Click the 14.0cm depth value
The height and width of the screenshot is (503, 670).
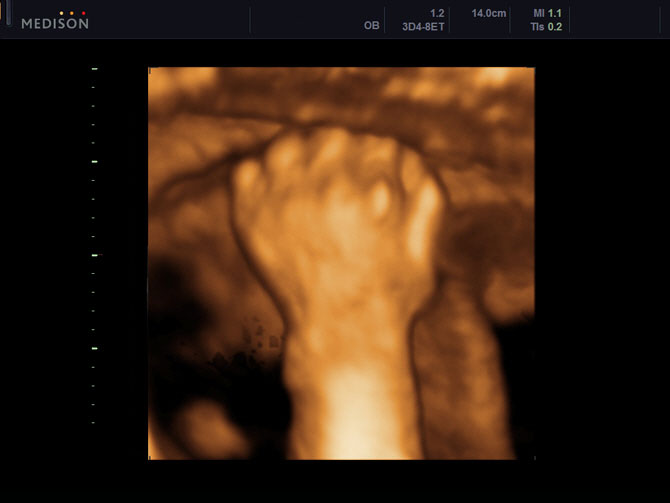tap(489, 13)
